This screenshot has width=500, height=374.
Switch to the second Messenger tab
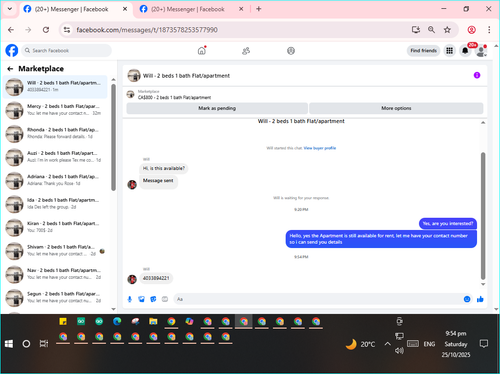point(187,9)
